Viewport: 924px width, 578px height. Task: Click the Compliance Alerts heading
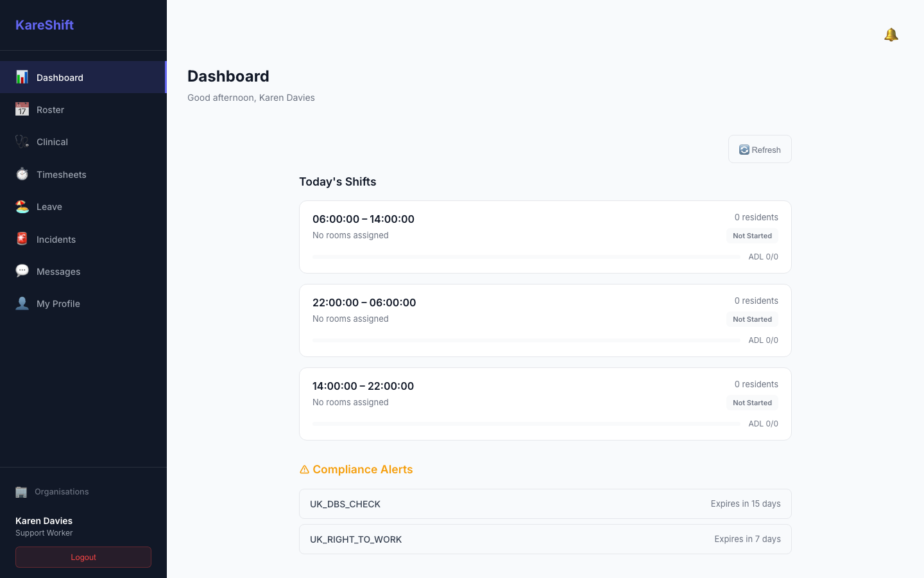coord(356,469)
